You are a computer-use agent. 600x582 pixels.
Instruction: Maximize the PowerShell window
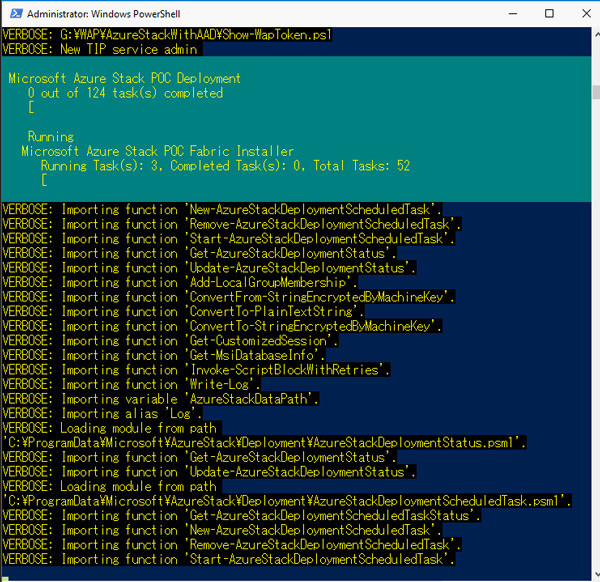547,14
